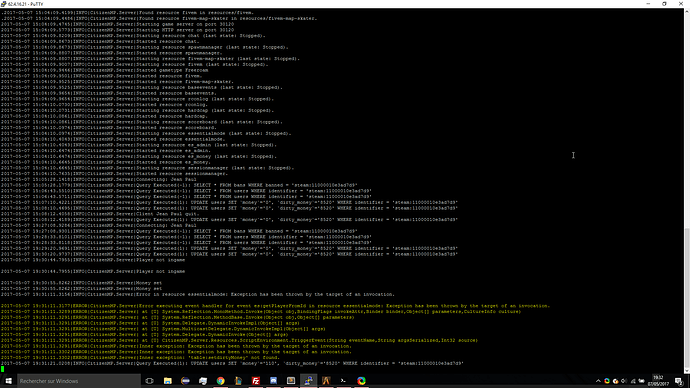Open the PuTTY window system menu icon
Image resolution: width=690 pixels, height=388 pixels.
(x=4, y=4)
